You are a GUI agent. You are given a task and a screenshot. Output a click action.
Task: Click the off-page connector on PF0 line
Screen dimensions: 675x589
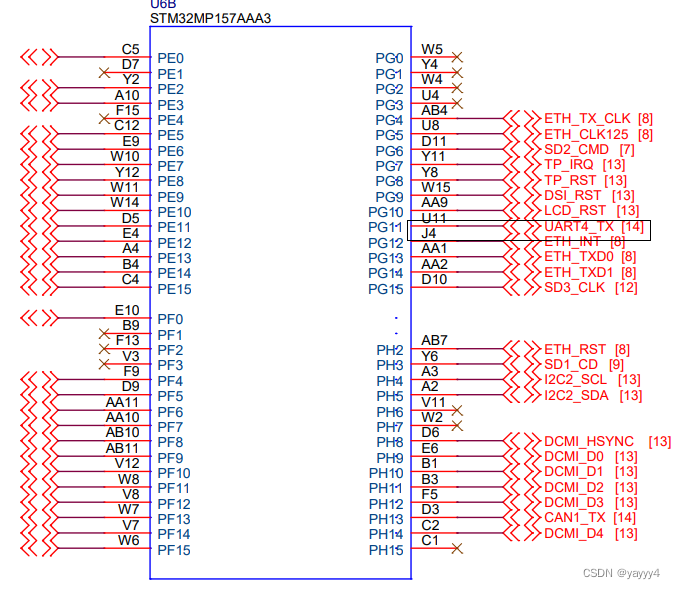pos(39,318)
